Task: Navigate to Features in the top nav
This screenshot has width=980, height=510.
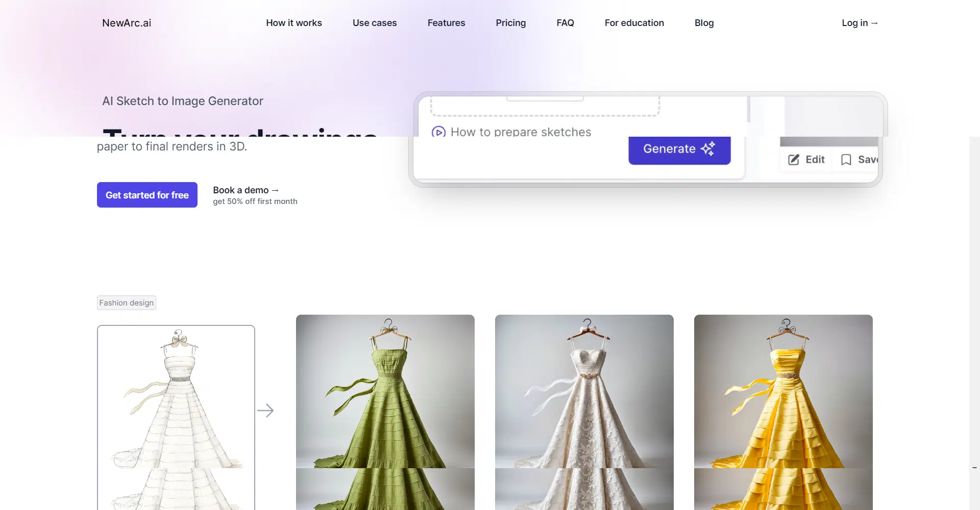Action: [x=446, y=23]
